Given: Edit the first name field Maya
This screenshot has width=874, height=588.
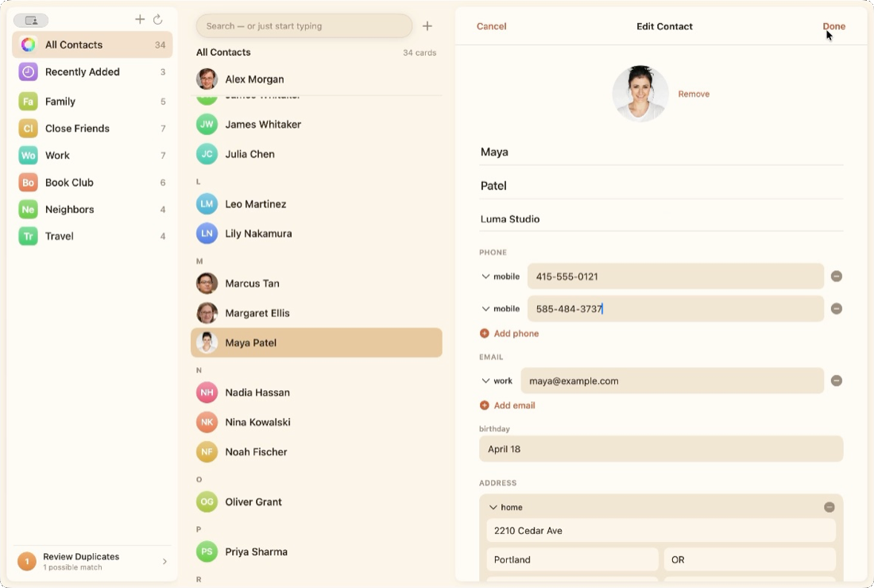Looking at the screenshot, I should pyautogui.click(x=661, y=152).
